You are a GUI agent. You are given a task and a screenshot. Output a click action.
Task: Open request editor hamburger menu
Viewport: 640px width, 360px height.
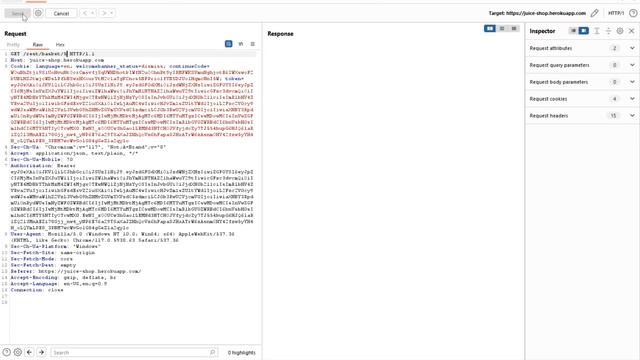point(253,44)
